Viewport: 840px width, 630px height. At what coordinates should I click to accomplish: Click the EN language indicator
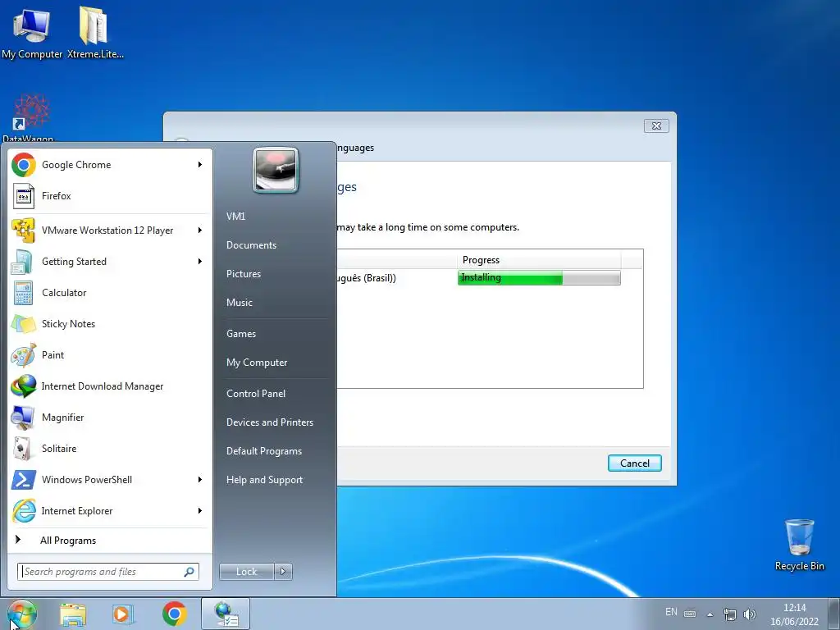click(671, 612)
